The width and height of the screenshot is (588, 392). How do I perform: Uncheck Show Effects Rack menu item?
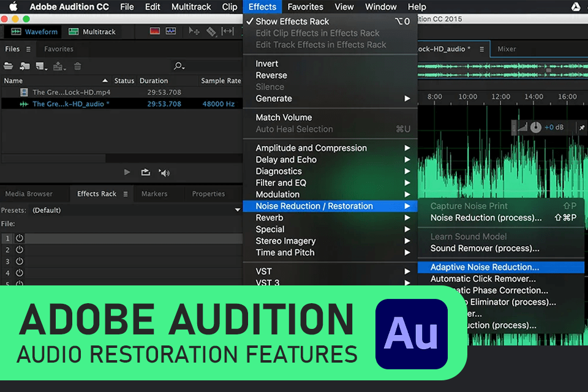292,21
